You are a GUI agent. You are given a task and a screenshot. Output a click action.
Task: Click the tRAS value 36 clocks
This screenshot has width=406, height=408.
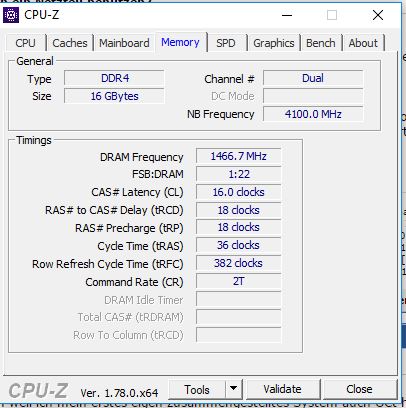coord(239,245)
